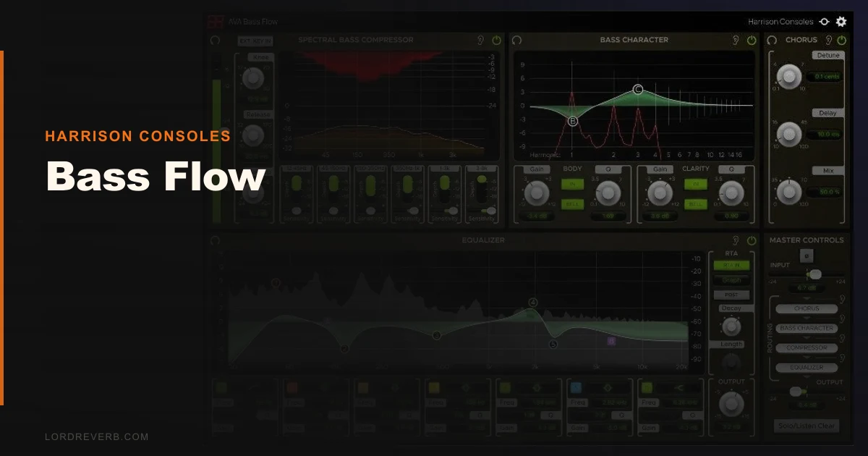The height and width of the screenshot is (456, 868).
Task: Click the ear listen icon in Bass Character header
Action: tap(736, 41)
